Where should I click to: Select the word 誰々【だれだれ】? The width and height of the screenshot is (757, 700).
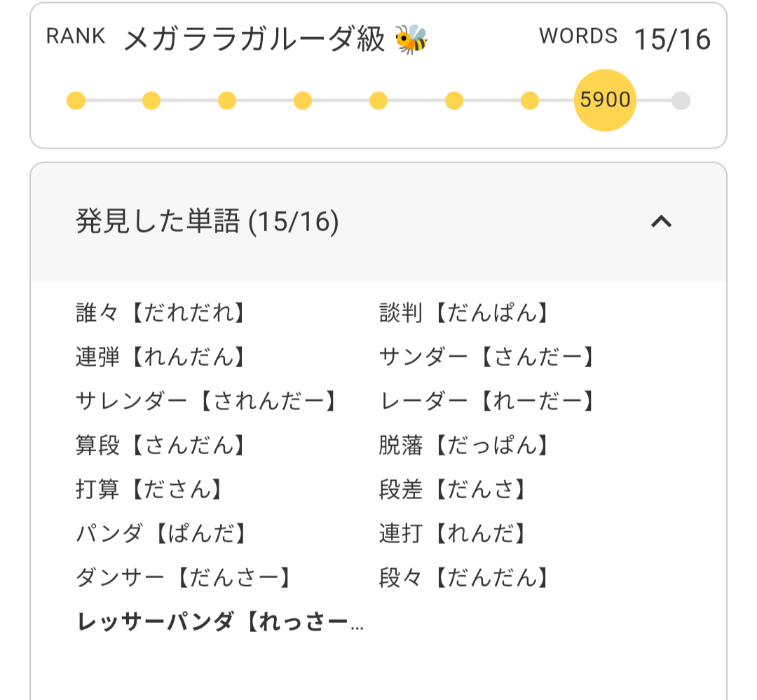162,313
